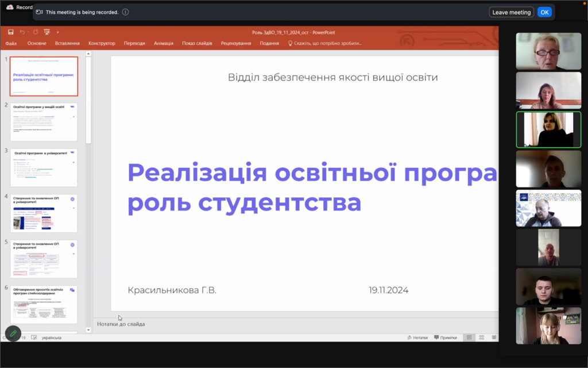The height and width of the screenshot is (368, 588).
Task: Click scroll-down arrow of slide thumbnail panel
Action: (x=88, y=329)
